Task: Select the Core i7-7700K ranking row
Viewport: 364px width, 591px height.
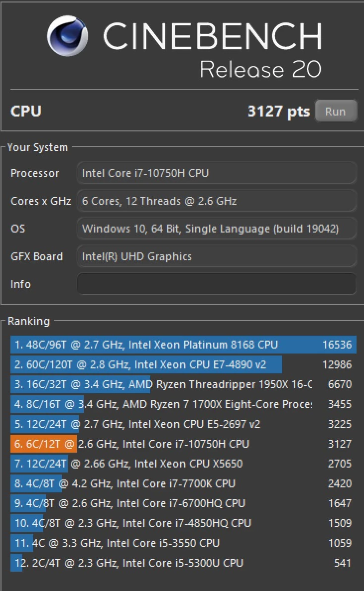Action: point(183,483)
